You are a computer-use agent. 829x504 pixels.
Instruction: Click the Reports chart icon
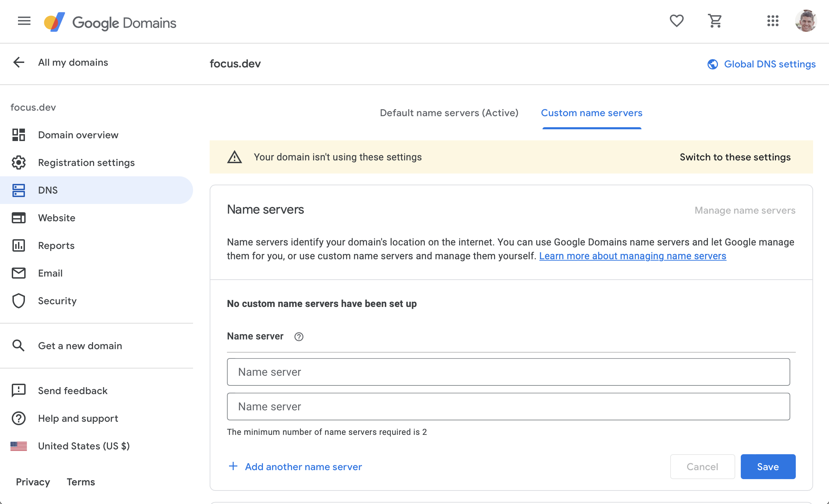[x=19, y=245]
